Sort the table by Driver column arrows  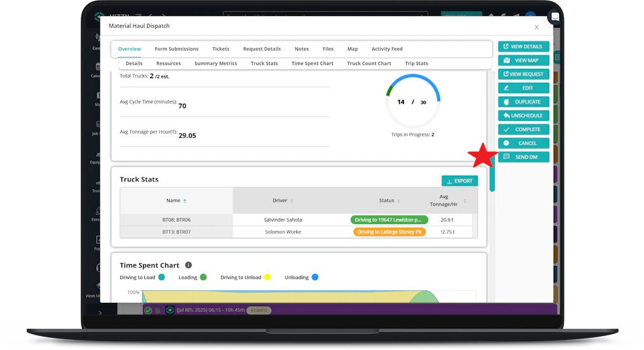(292, 200)
